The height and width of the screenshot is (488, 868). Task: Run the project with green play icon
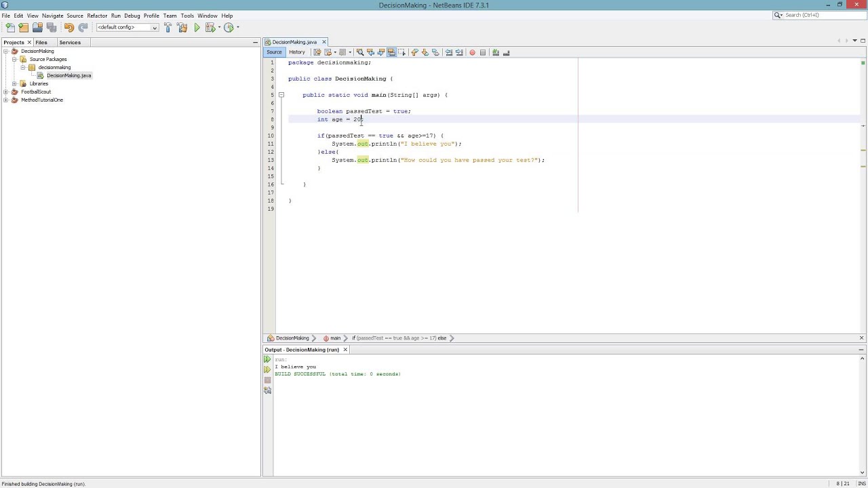(x=197, y=28)
